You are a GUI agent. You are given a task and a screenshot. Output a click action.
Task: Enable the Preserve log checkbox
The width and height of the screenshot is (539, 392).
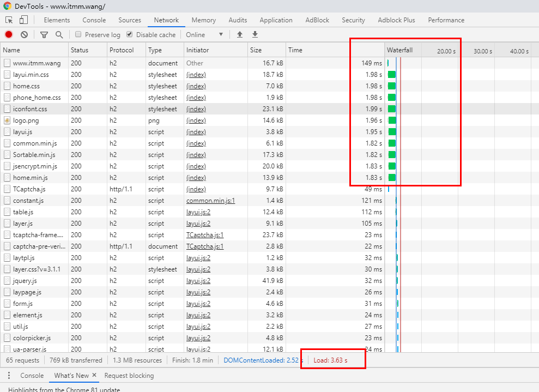pos(78,34)
